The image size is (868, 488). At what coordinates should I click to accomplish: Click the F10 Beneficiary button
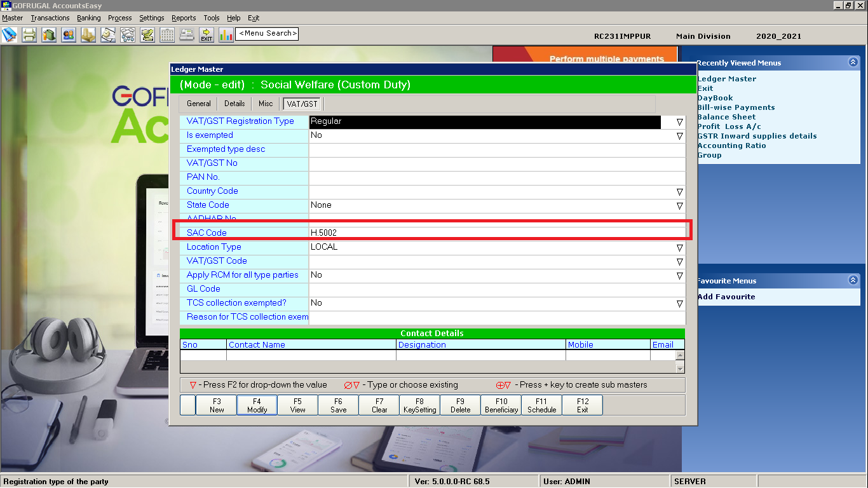point(501,405)
